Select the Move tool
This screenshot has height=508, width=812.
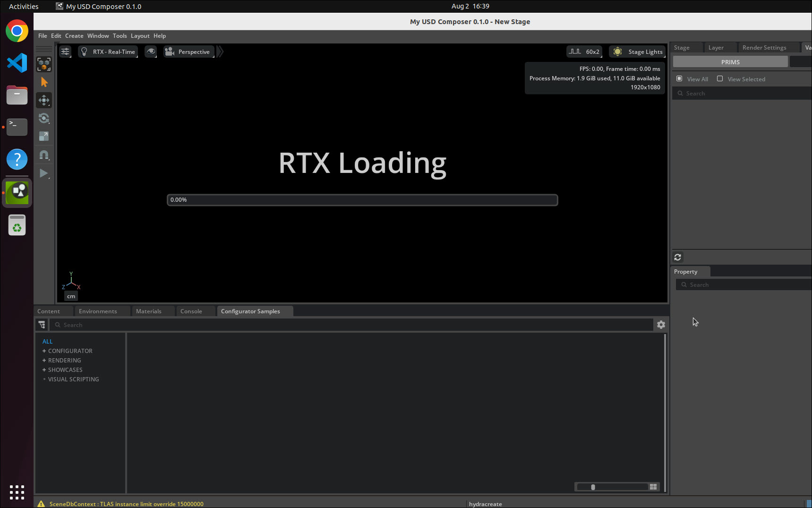[44, 100]
